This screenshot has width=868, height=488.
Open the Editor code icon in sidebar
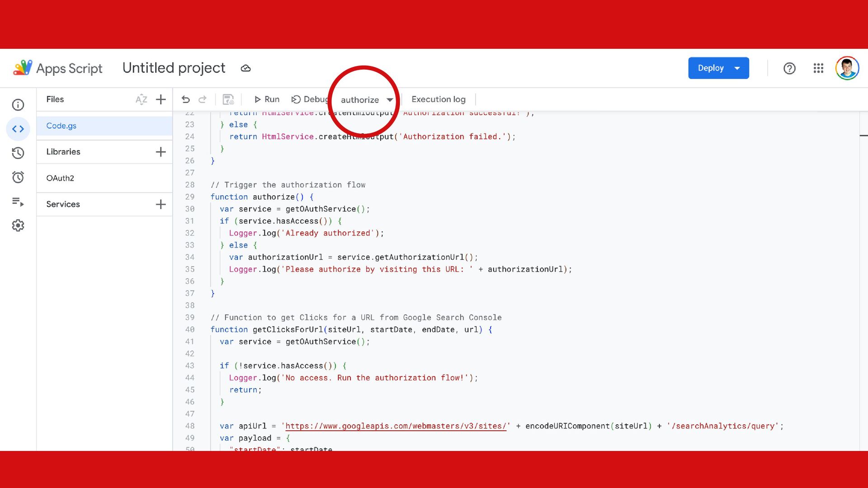pyautogui.click(x=18, y=129)
